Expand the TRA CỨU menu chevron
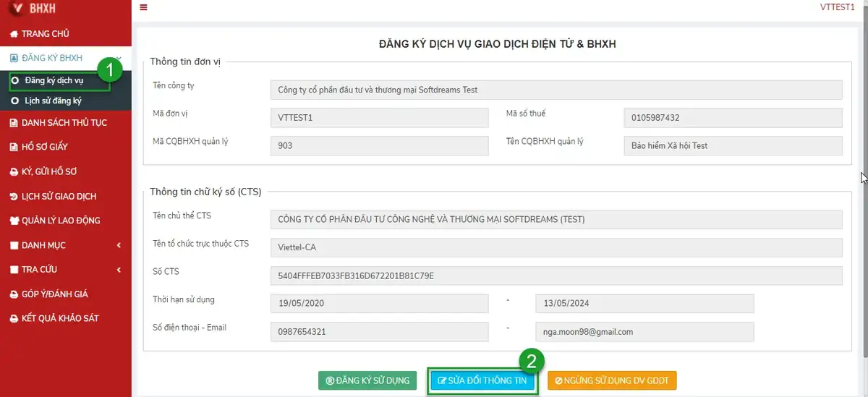The height and width of the screenshot is (397, 868). click(119, 270)
